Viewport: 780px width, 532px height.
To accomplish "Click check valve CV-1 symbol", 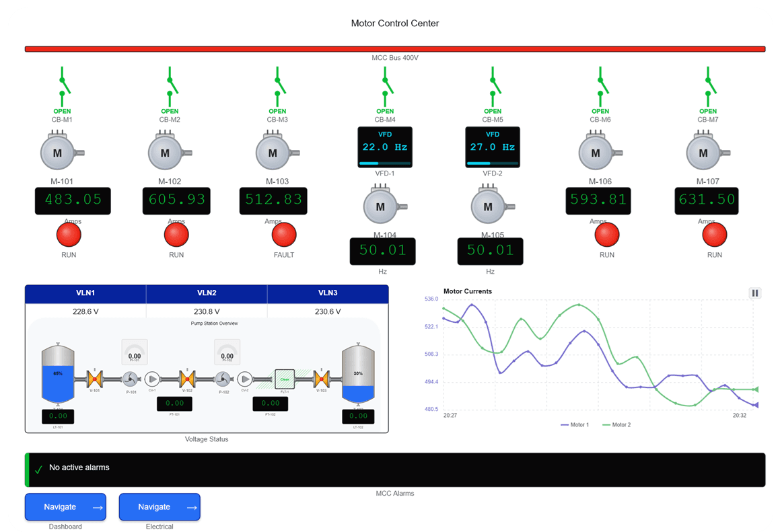I will pos(152,379).
